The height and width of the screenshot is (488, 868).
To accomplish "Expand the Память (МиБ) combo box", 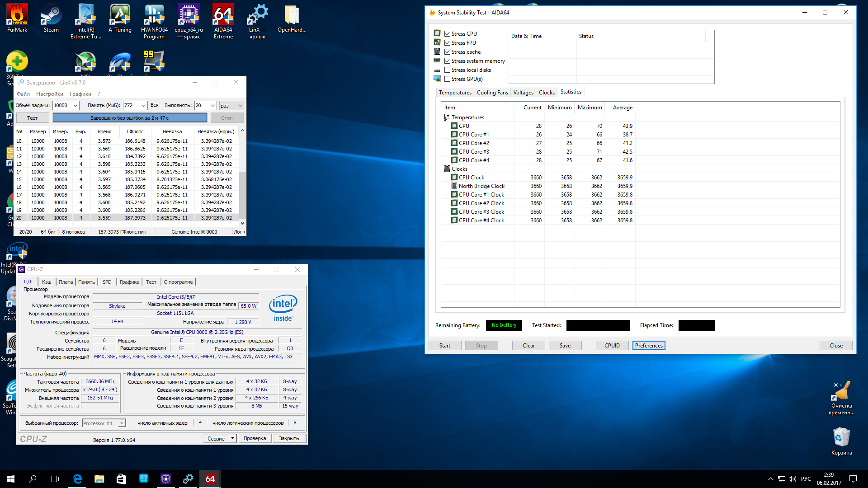I will pos(143,106).
